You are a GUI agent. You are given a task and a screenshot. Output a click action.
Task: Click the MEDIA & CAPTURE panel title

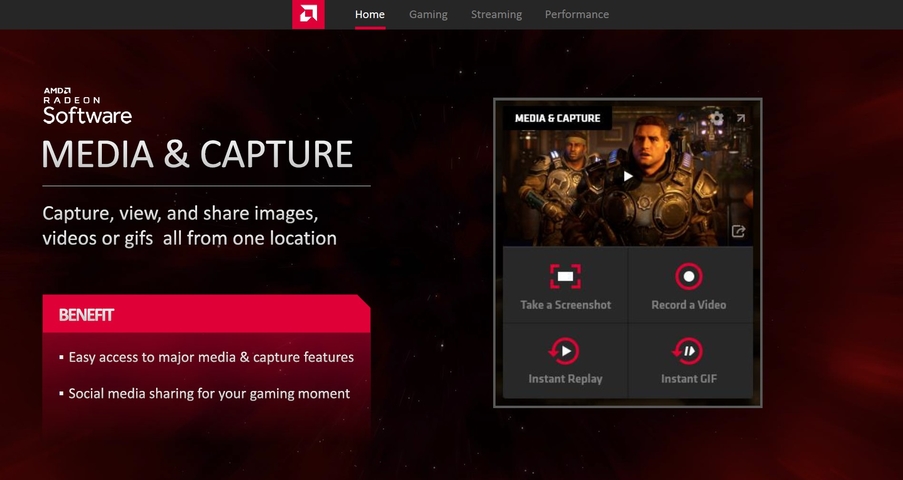pyautogui.click(x=557, y=118)
